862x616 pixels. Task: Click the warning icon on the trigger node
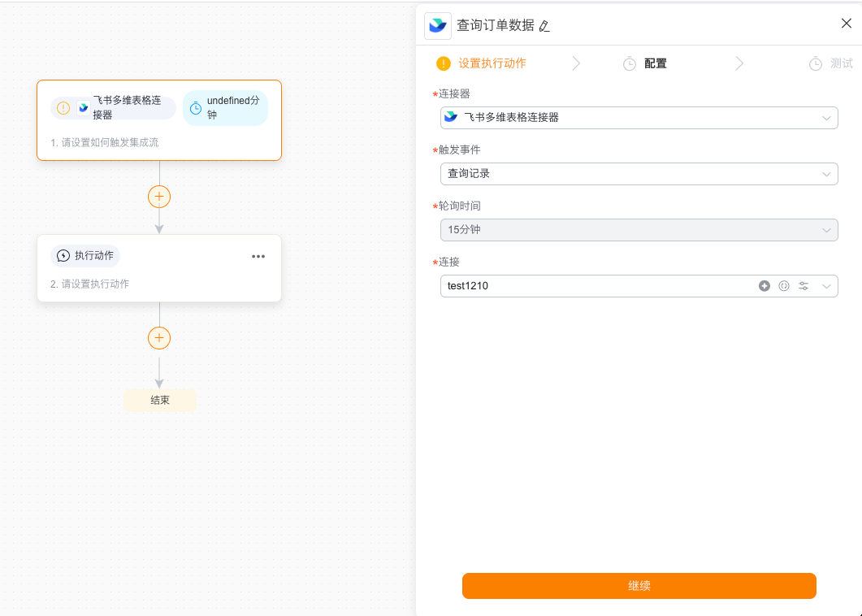coord(63,108)
